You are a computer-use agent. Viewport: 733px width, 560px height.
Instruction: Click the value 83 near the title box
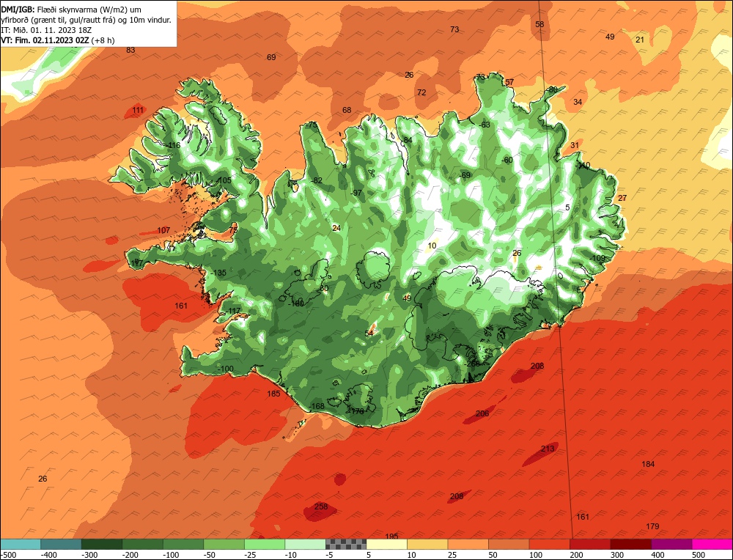[130, 50]
